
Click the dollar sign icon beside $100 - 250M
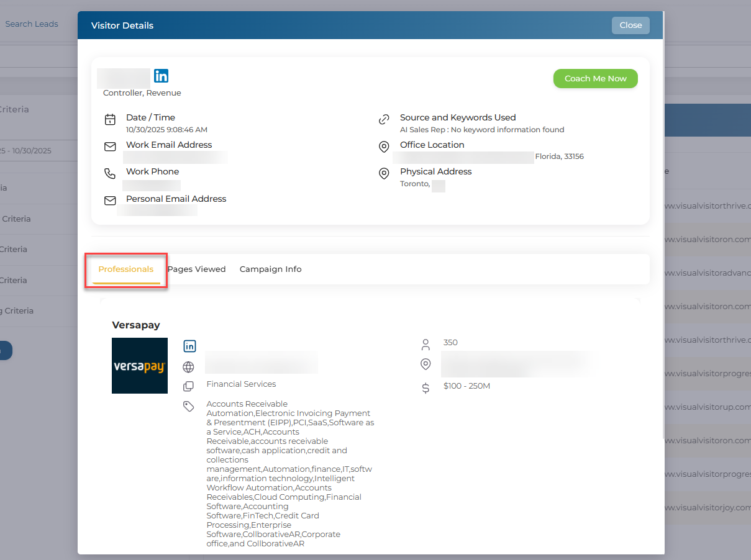[426, 388]
